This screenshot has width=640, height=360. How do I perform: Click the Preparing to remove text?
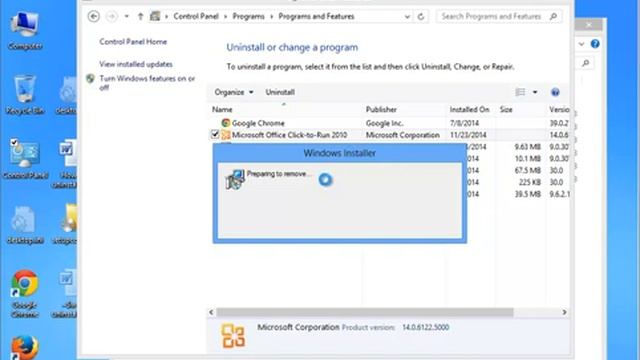(x=279, y=174)
